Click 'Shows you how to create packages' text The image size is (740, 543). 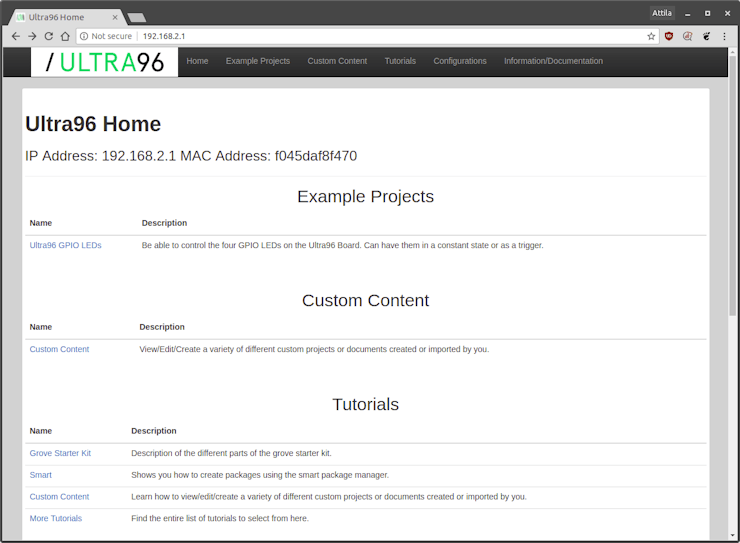coord(260,475)
